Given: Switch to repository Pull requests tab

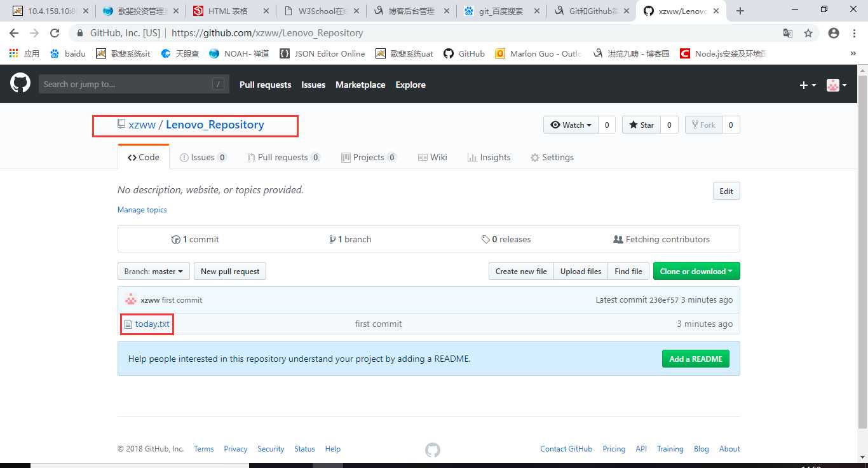Looking at the screenshot, I should click(283, 157).
